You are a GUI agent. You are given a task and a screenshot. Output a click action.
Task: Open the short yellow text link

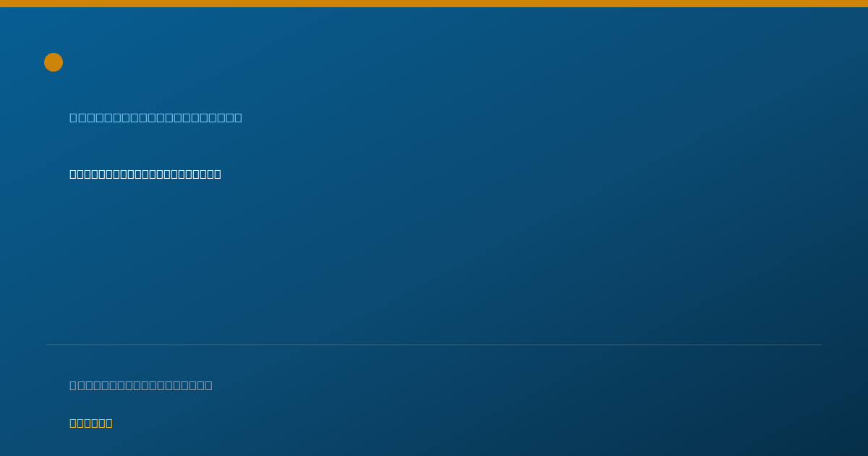[x=91, y=423]
